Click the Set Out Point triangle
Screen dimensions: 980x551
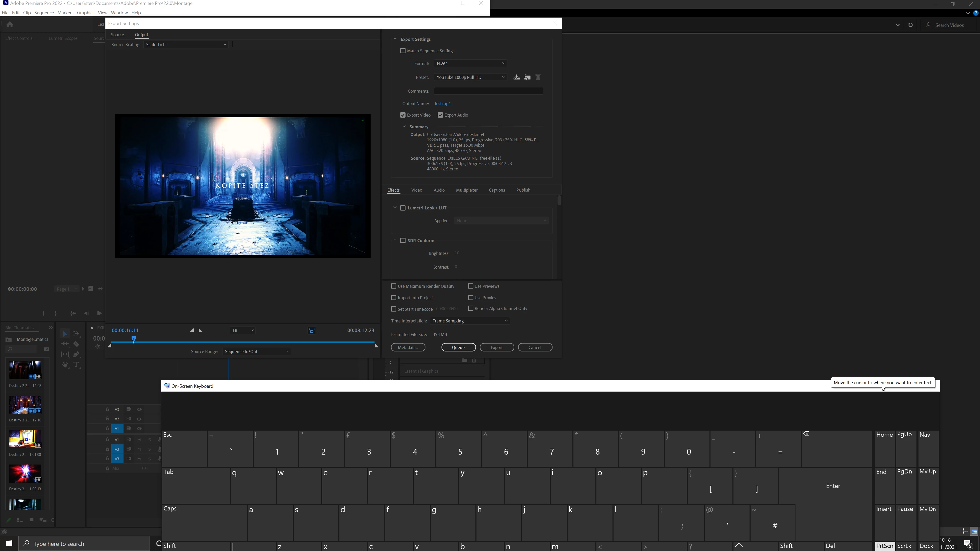coord(201,330)
